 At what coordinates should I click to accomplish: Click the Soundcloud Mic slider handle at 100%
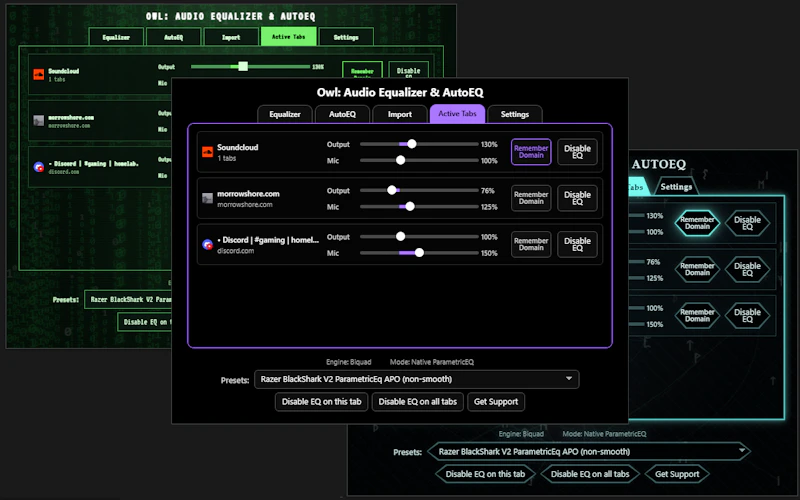[401, 160]
